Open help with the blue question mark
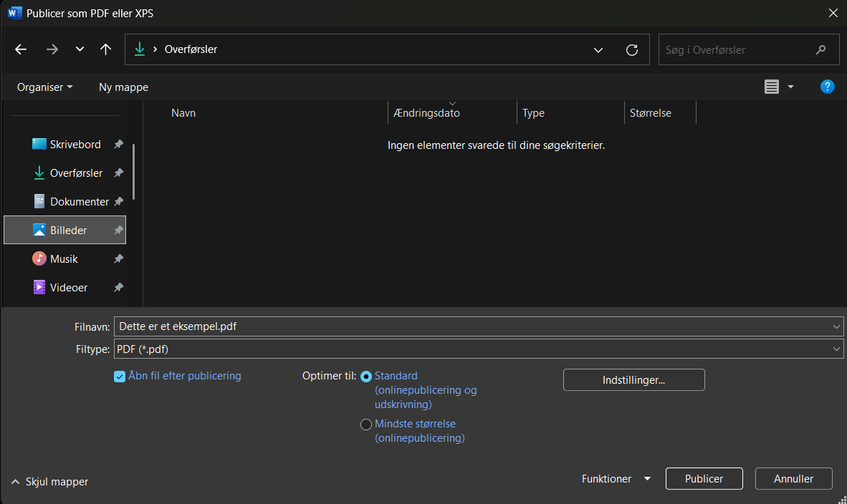This screenshot has width=847, height=504. click(827, 87)
